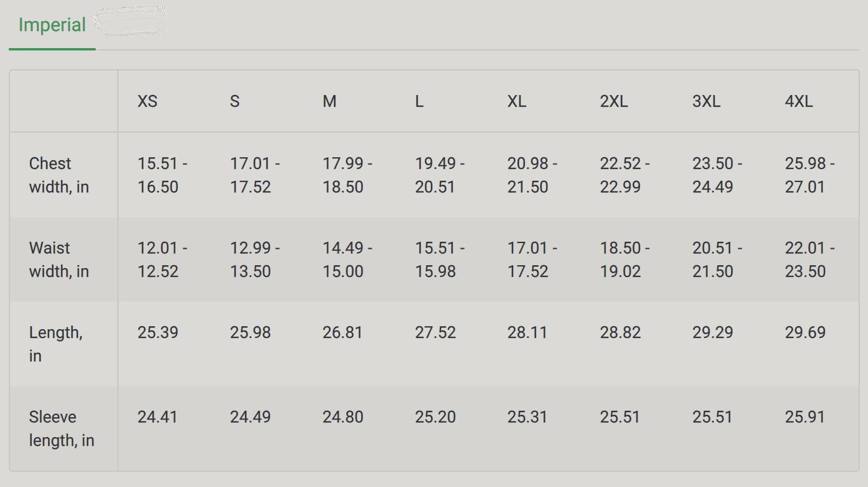Click the Waist width row label
868x487 pixels.
[x=59, y=259]
